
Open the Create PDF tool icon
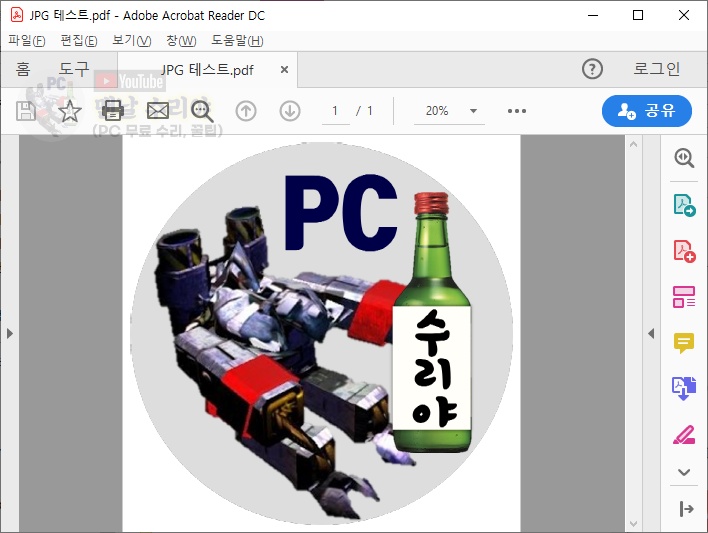(684, 251)
